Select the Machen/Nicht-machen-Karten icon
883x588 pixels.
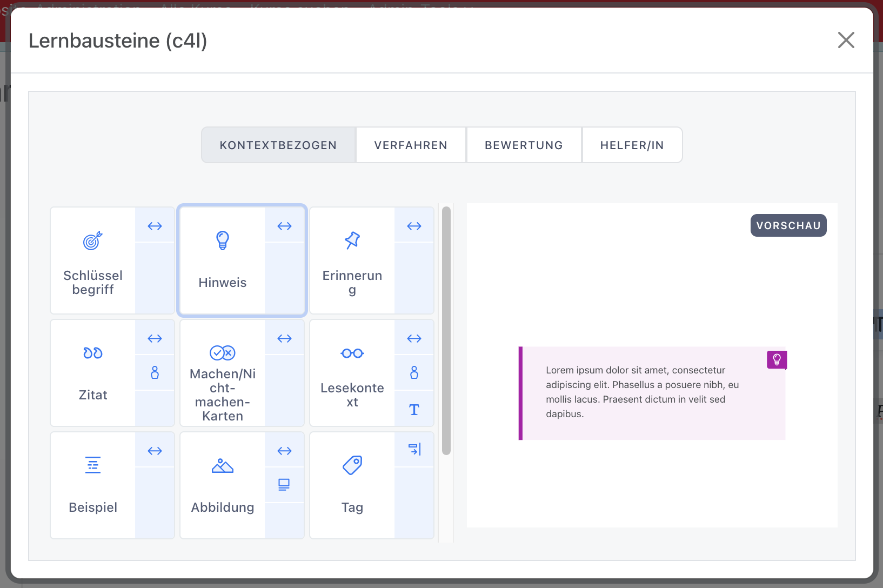222,353
